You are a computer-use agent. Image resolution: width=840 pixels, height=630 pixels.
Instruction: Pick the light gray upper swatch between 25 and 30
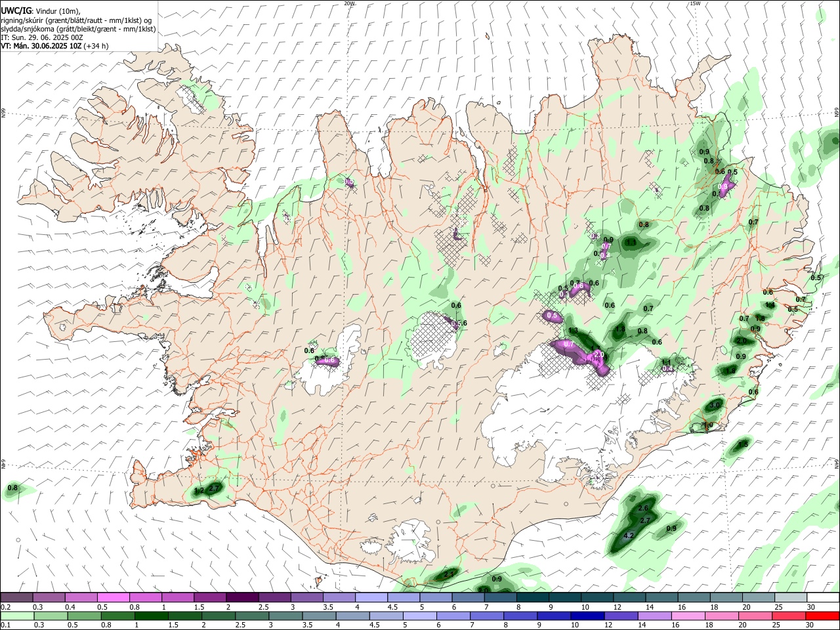[x=790, y=598]
